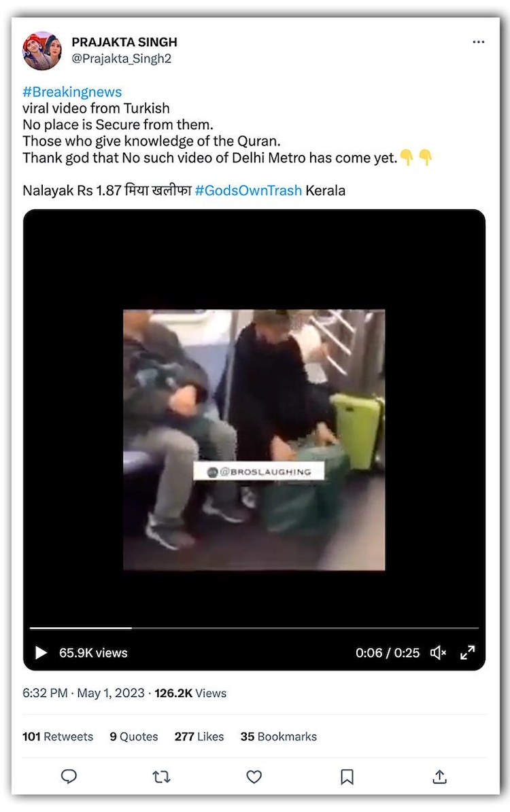The image size is (510, 812).
Task: Bookmark the tweet with bookmark icon
Action: [347, 776]
